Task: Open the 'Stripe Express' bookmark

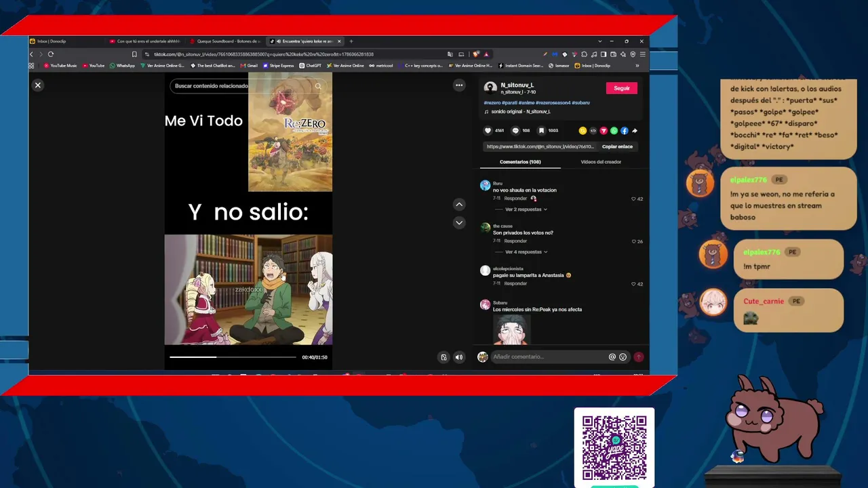Action: [x=279, y=66]
